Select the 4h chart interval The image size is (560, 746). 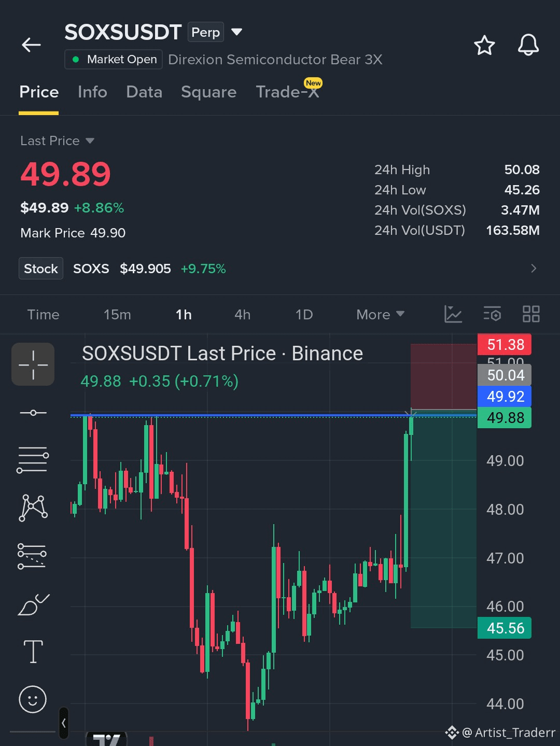point(242,315)
